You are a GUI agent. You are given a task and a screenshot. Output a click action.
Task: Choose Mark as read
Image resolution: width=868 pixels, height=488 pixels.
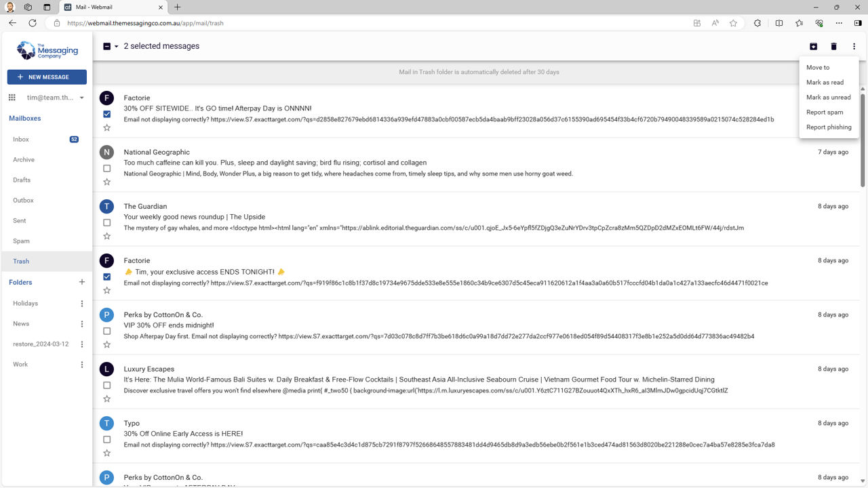pos(829,83)
